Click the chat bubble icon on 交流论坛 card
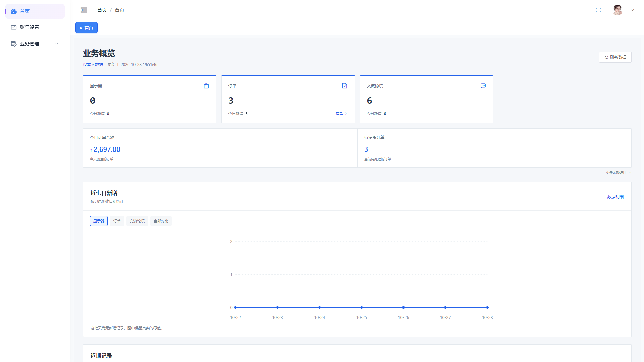The image size is (644, 362). pos(483,86)
